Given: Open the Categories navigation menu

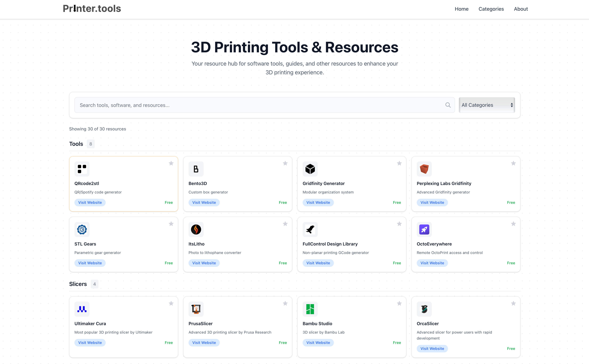Looking at the screenshot, I should pyautogui.click(x=491, y=9).
